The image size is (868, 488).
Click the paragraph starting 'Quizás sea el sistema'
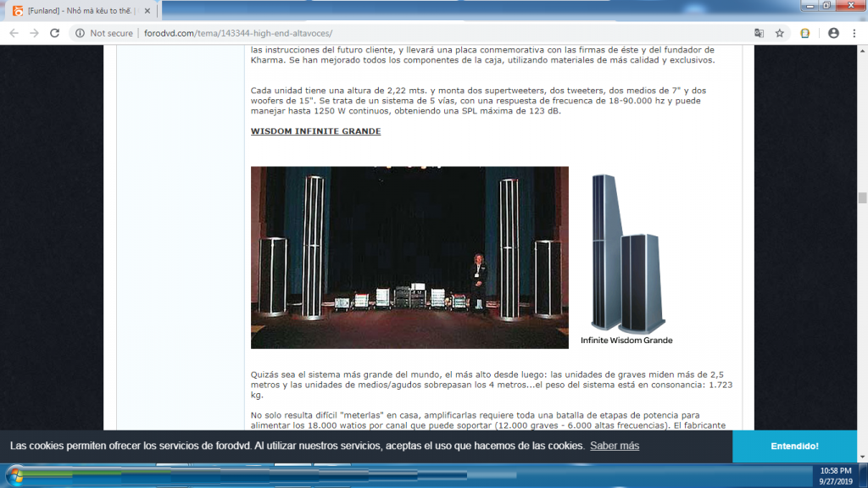[492, 385]
